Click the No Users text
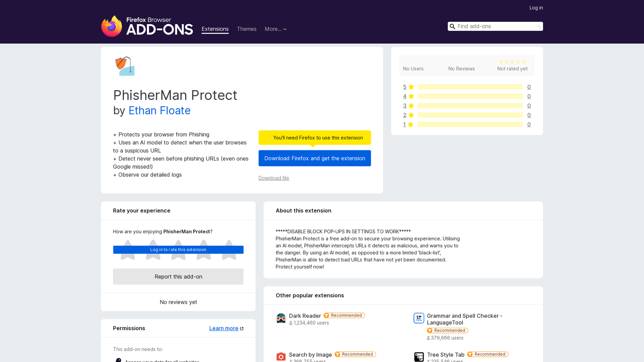The width and height of the screenshot is (644, 362). tap(413, 69)
